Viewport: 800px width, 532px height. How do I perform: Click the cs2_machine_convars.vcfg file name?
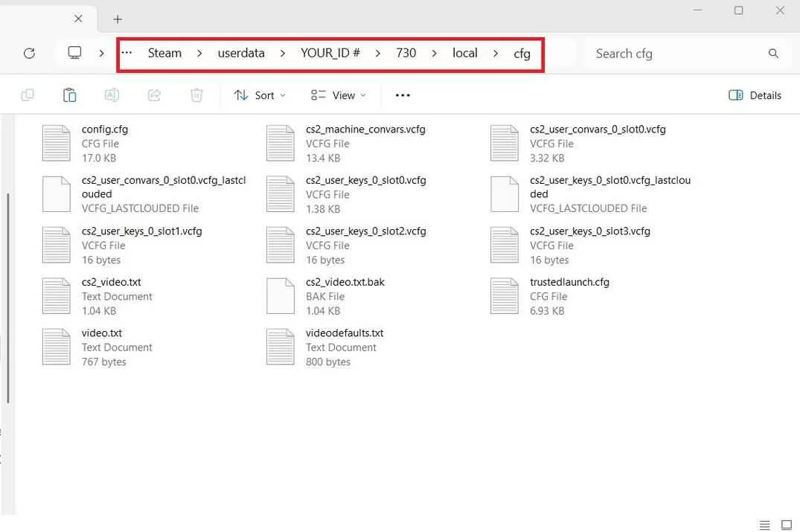[365, 129]
